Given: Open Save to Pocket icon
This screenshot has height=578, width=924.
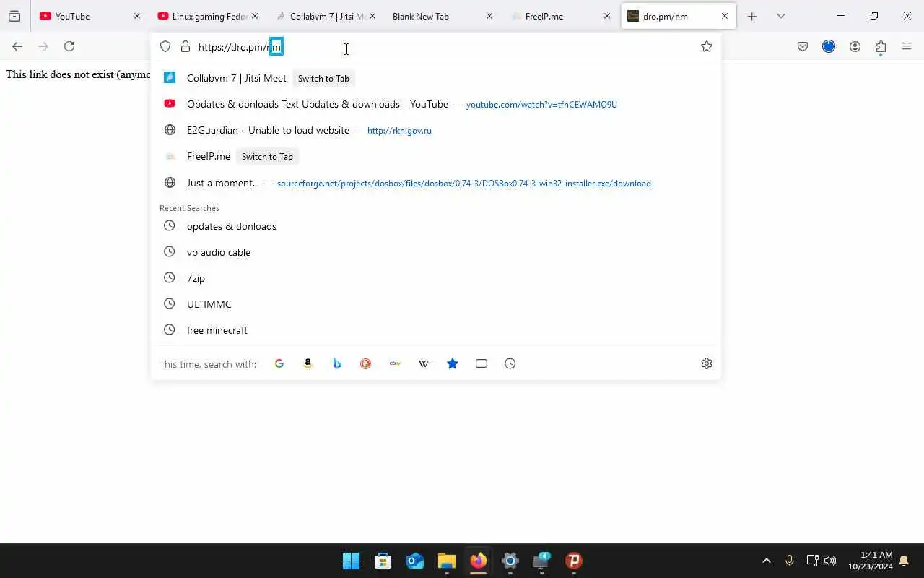Looking at the screenshot, I should pyautogui.click(x=803, y=46).
